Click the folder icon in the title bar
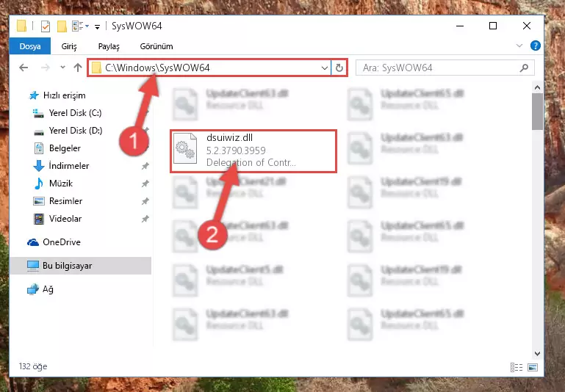 point(21,26)
